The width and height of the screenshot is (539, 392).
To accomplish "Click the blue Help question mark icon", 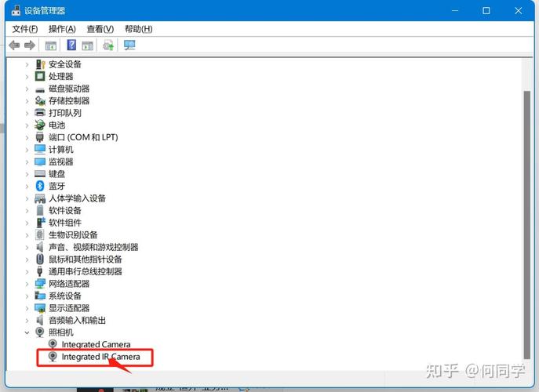I will [71, 45].
